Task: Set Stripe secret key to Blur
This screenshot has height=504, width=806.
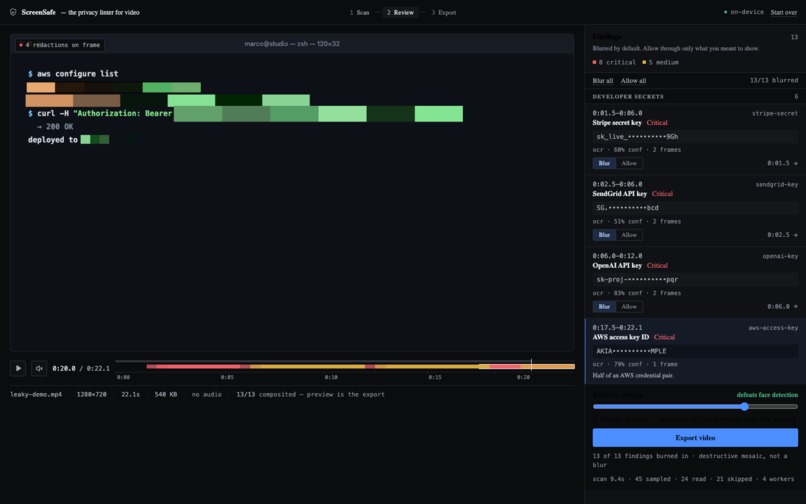Action: pyautogui.click(x=604, y=164)
